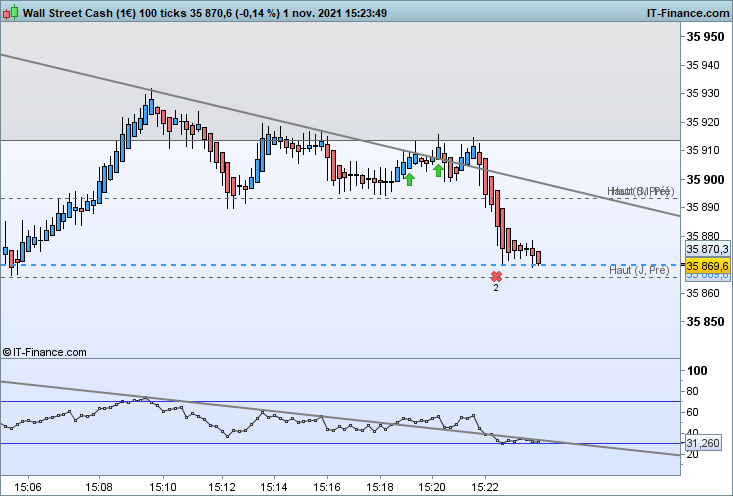This screenshot has height=496, width=733.
Task: Click the 15:10 time axis label
Action: click(x=163, y=487)
